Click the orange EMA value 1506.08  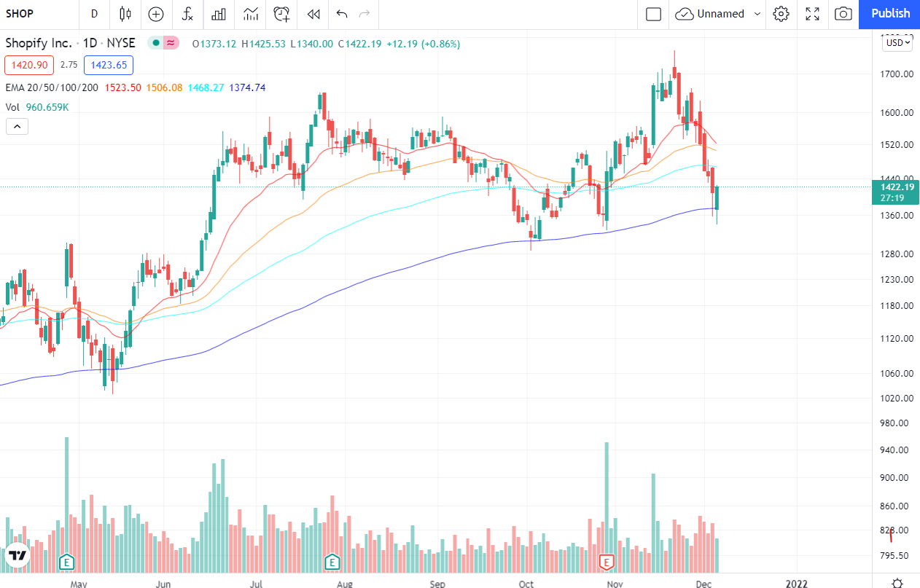click(164, 87)
